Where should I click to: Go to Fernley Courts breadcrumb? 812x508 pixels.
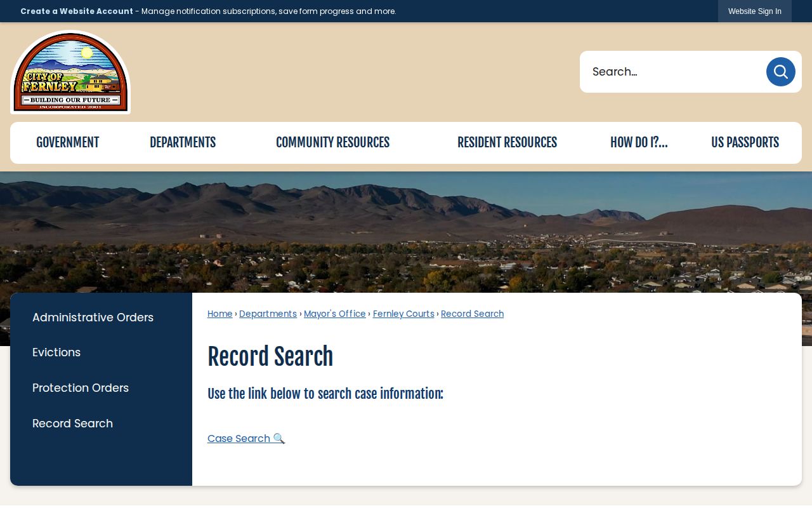403,314
